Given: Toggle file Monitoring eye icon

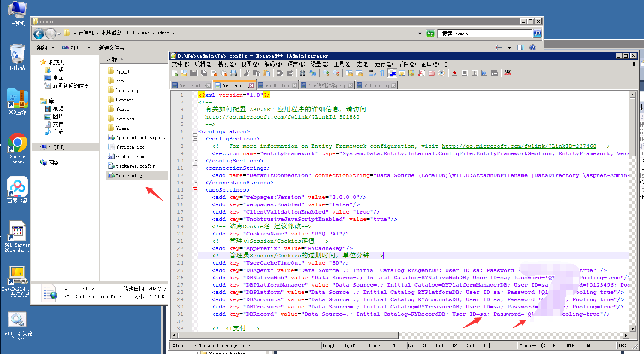Looking at the screenshot, I should tap(441, 73).
